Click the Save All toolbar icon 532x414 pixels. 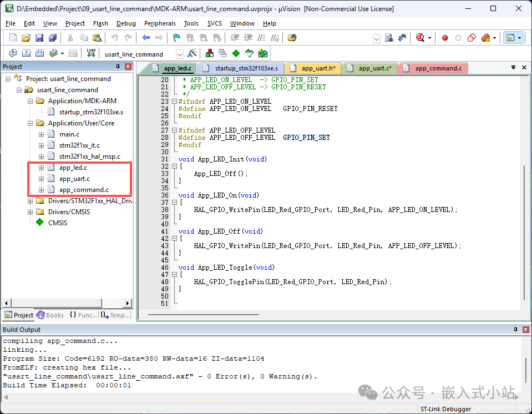click(x=53, y=38)
